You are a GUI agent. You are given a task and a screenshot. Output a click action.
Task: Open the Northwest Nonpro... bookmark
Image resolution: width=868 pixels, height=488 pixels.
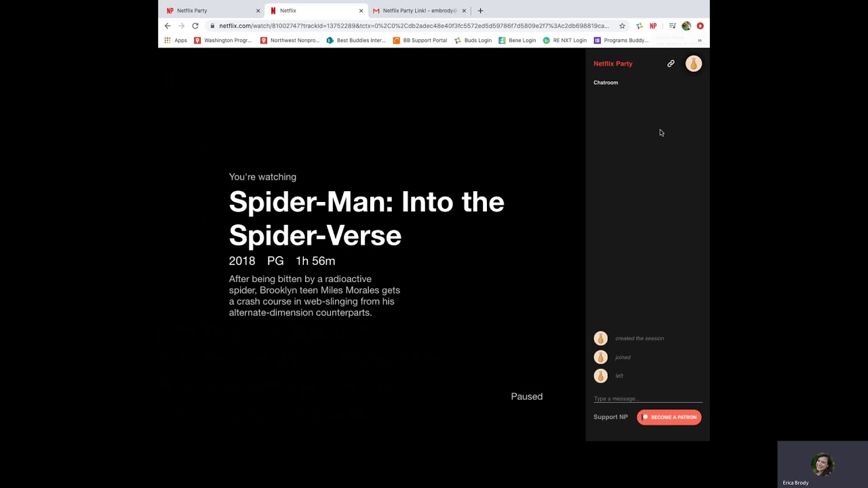pyautogui.click(x=290, y=41)
